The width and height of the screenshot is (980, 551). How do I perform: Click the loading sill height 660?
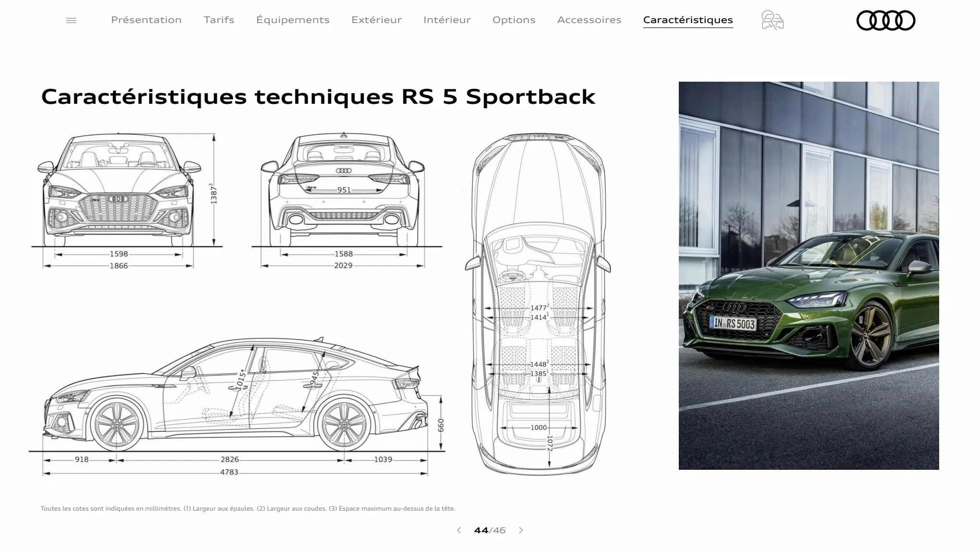(x=441, y=425)
